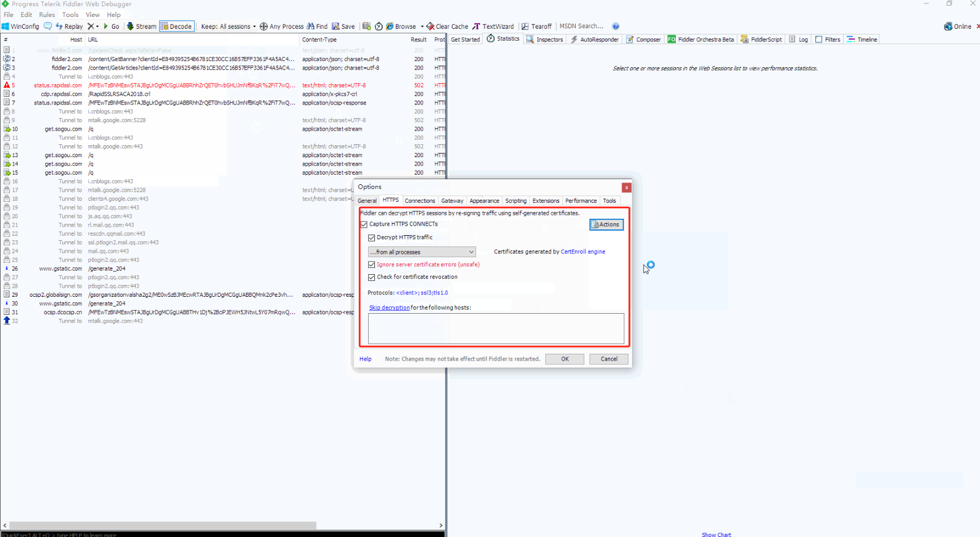
Task: Open the Rules menu
Action: pyautogui.click(x=47, y=15)
